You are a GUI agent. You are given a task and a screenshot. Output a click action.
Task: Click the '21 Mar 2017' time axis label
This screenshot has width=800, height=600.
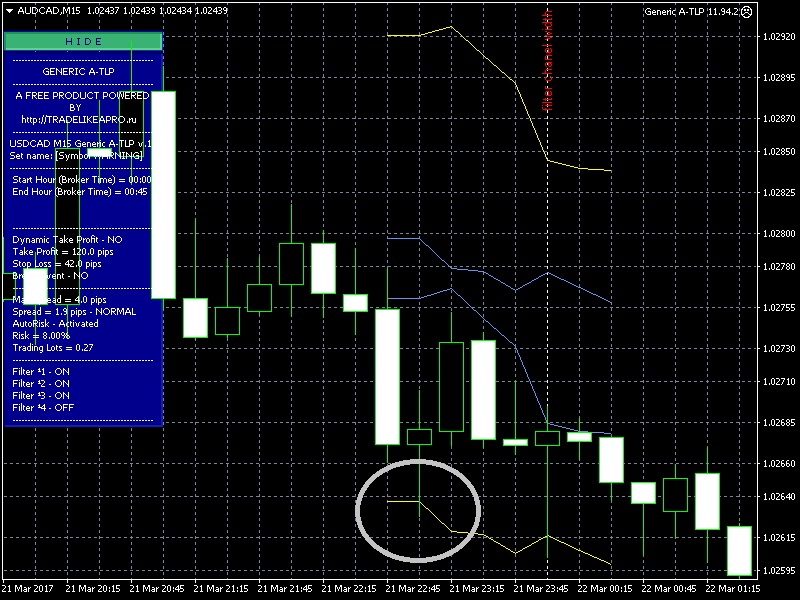coord(28,588)
